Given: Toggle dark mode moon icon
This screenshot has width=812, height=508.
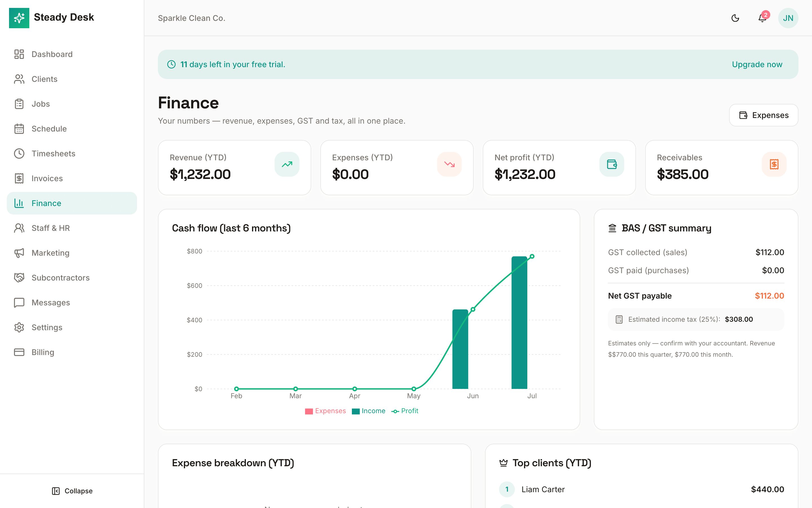Looking at the screenshot, I should (x=735, y=18).
